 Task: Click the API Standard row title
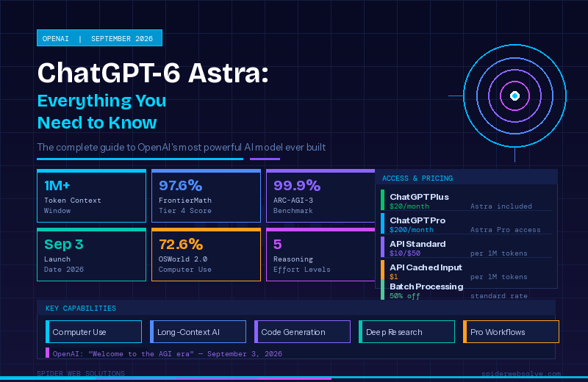coord(417,244)
